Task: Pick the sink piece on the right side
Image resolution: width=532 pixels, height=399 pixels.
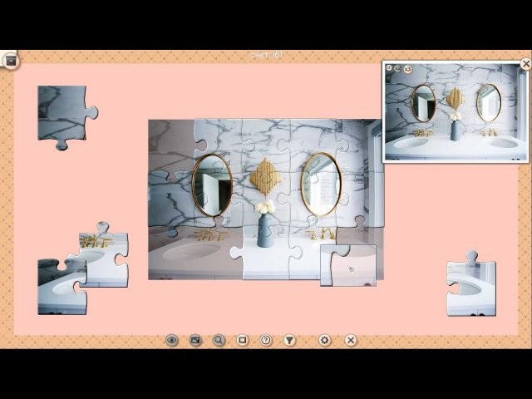Action: [471, 287]
